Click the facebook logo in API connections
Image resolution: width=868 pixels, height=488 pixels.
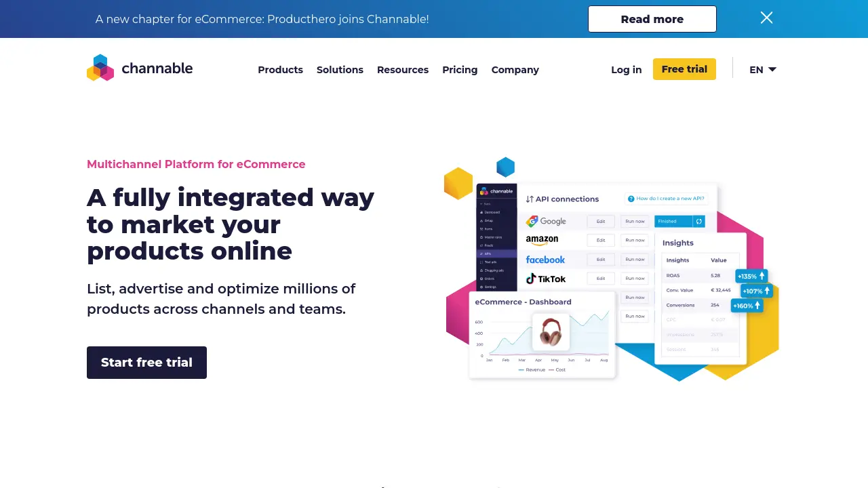[x=545, y=260]
